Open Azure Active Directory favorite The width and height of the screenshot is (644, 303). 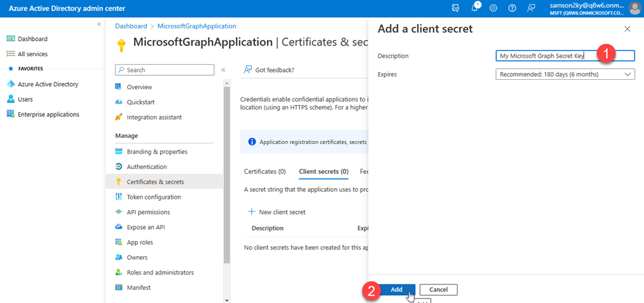[48, 84]
